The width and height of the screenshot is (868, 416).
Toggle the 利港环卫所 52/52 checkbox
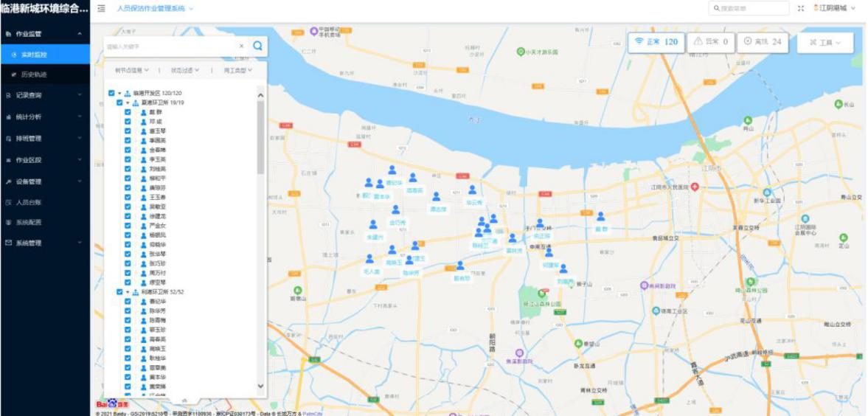(119, 292)
